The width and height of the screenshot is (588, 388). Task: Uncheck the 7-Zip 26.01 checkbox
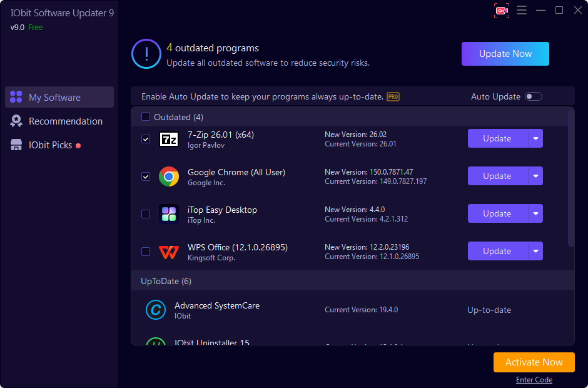[146, 139]
